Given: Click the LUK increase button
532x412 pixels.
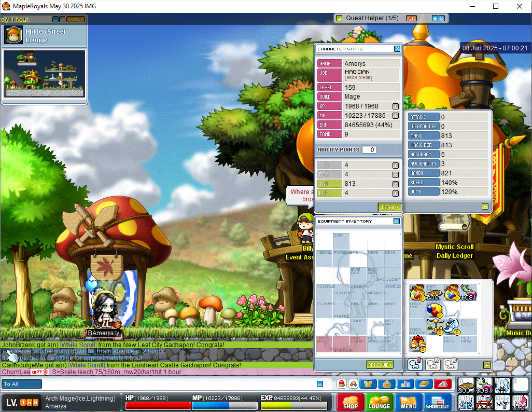Looking at the screenshot, I should pyautogui.click(x=396, y=193).
